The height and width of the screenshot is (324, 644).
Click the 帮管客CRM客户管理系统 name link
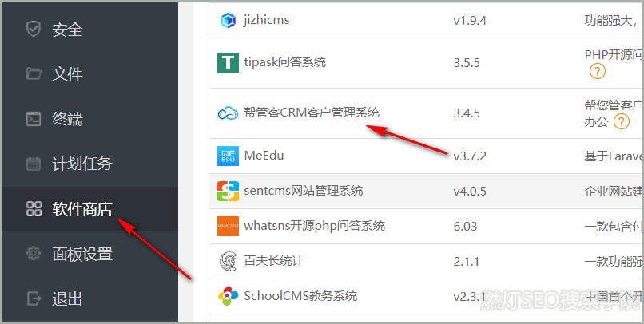click(x=312, y=113)
